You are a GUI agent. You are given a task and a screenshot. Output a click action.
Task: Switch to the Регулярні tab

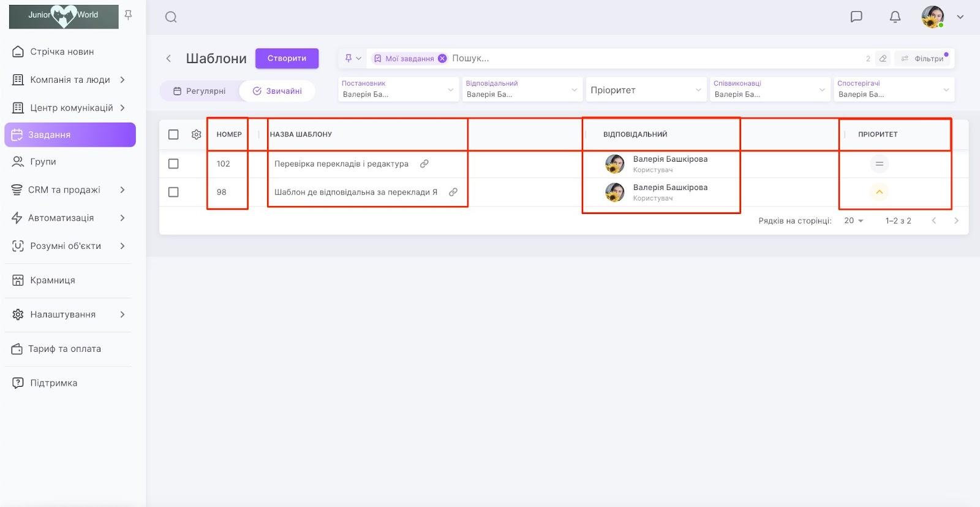[x=200, y=91]
